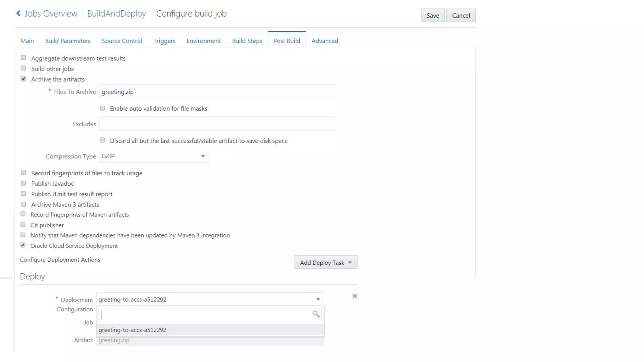Select greeting-to-accs-a512292 from the list

pyautogui.click(x=132, y=330)
